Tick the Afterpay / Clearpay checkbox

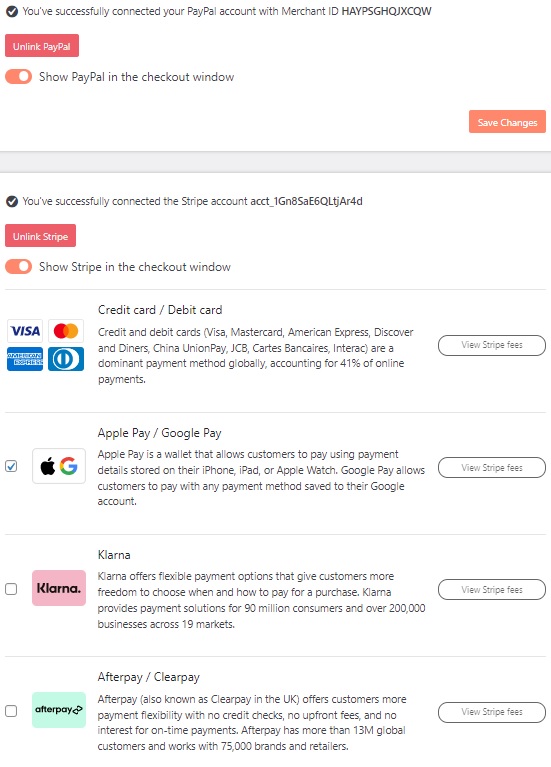point(11,711)
